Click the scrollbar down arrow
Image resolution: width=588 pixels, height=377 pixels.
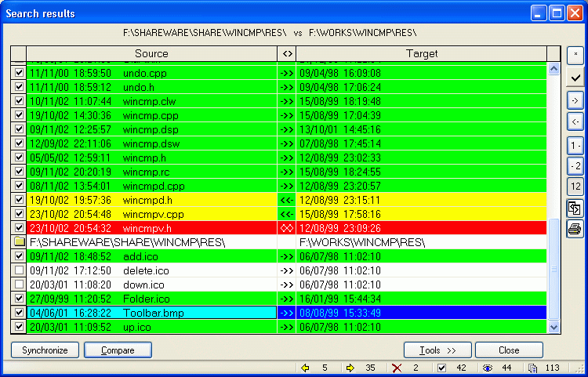pos(554,327)
